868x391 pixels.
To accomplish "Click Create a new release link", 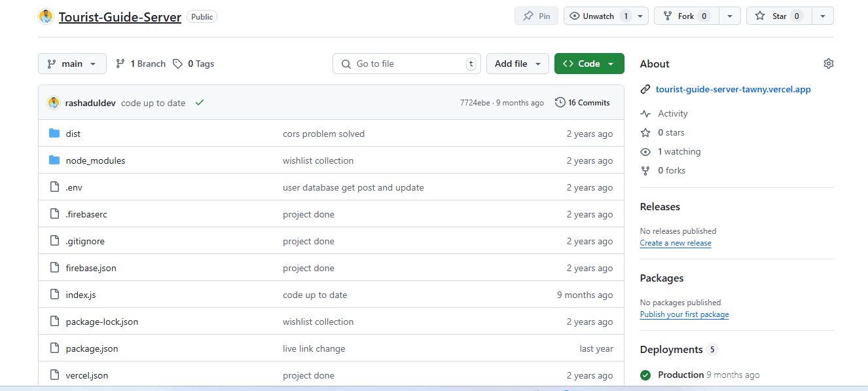I will 676,243.
